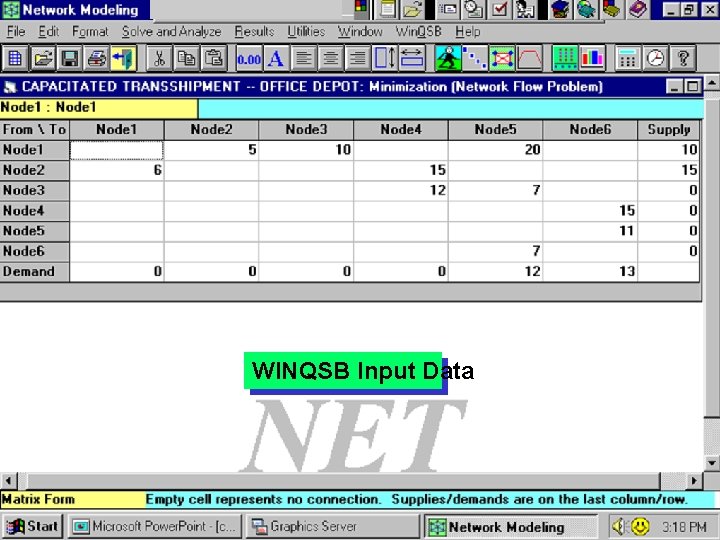The width and height of the screenshot is (720, 540).
Task: Click the Copy toolbar icon
Action: [x=186, y=58]
